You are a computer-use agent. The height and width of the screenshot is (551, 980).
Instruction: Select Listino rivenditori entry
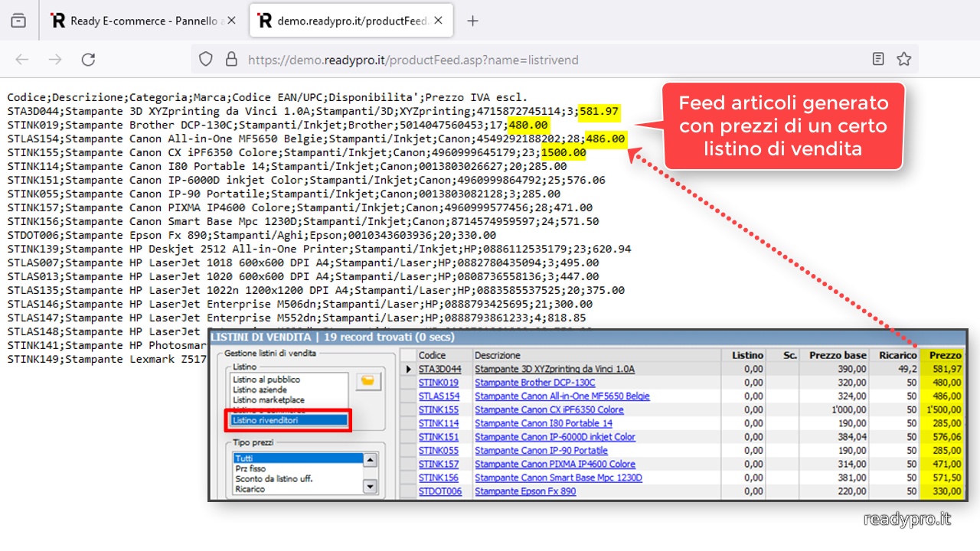pos(289,420)
